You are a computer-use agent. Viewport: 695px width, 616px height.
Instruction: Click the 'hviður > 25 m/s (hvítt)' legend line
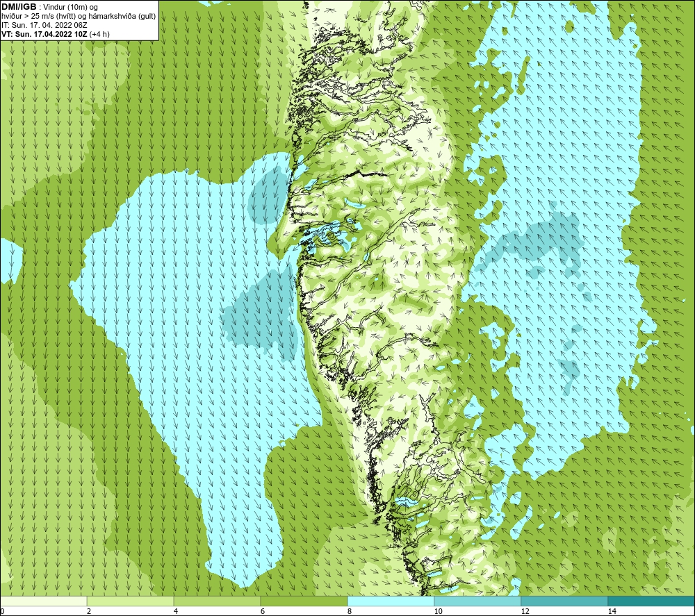point(79,16)
